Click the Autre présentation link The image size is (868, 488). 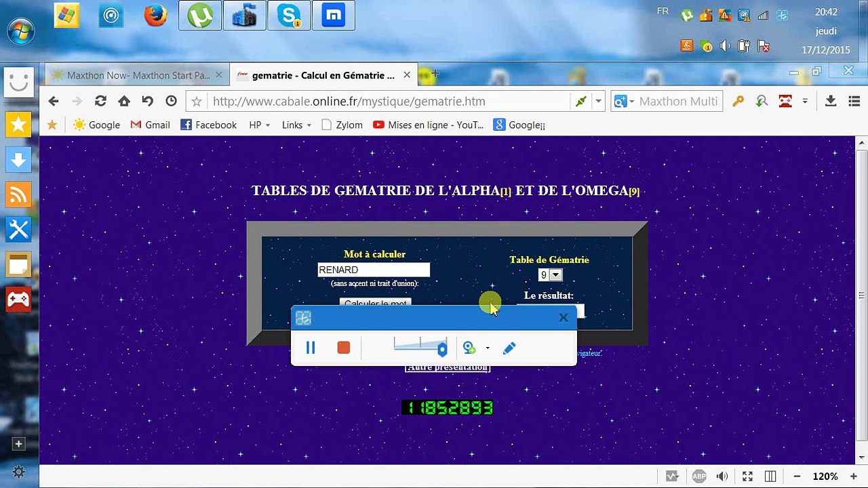pyautogui.click(x=448, y=367)
